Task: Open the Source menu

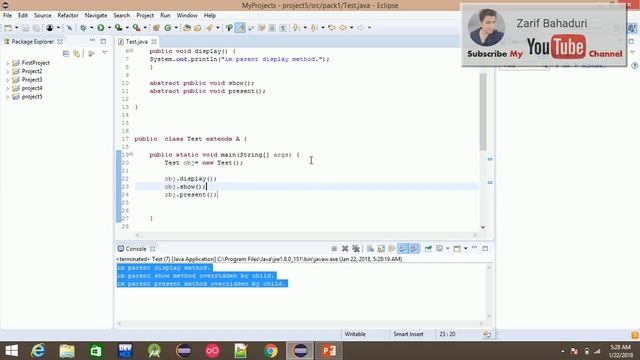Action: click(42, 15)
